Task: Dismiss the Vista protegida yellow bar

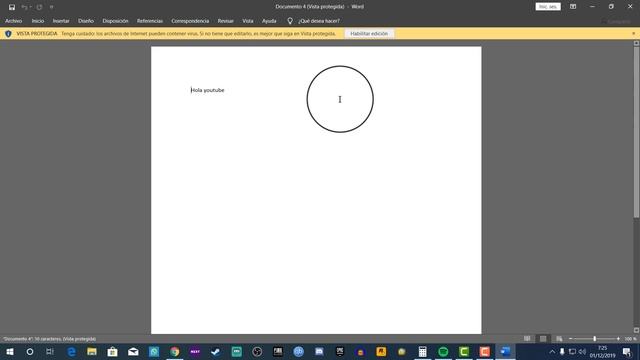Action: tap(633, 33)
